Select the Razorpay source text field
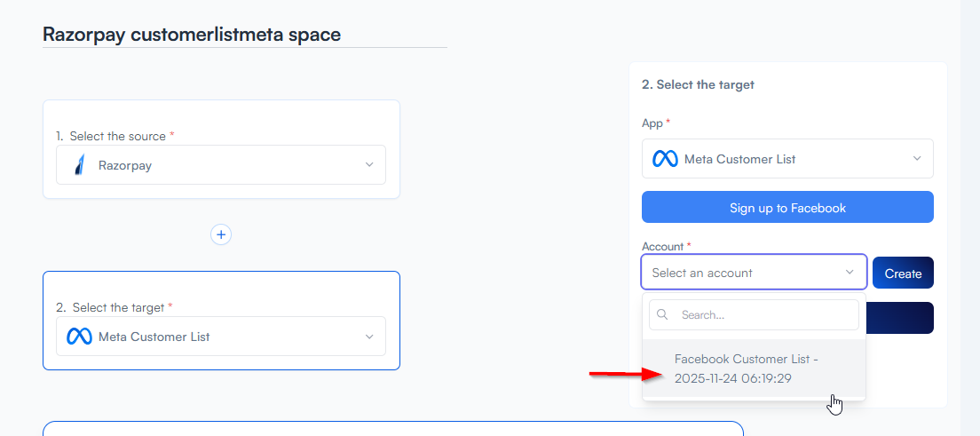The height and width of the screenshot is (436, 980). [222, 165]
